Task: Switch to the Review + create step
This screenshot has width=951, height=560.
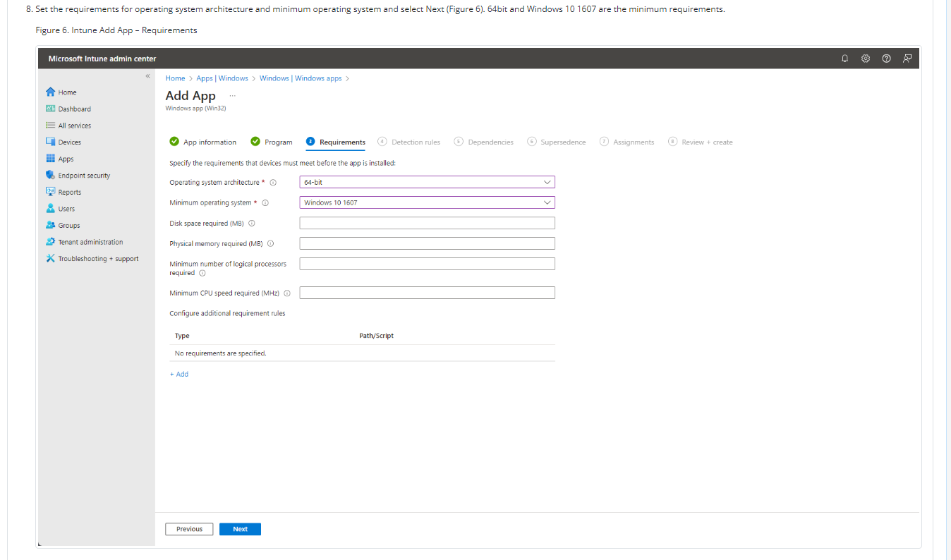Action: point(701,142)
